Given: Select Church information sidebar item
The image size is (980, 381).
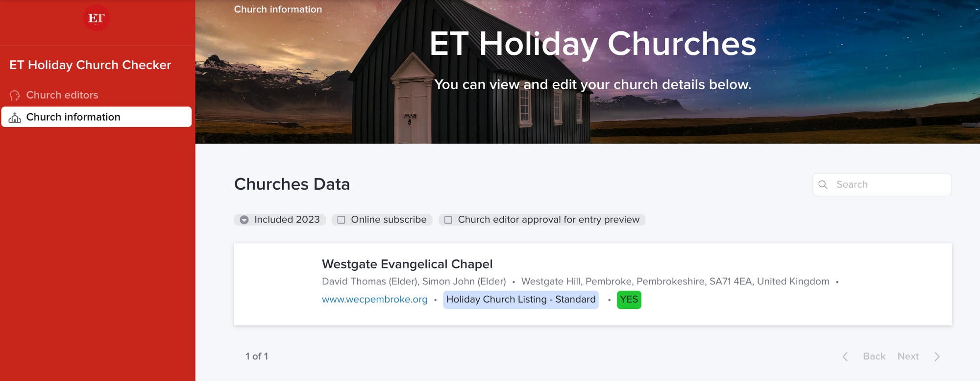Looking at the screenshot, I should (73, 117).
